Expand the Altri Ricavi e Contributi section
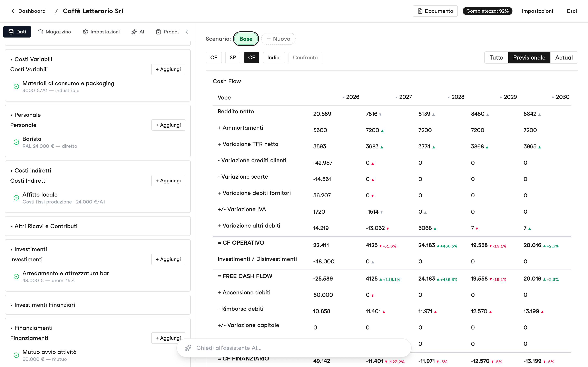This screenshot has height=367, width=588. click(x=98, y=226)
